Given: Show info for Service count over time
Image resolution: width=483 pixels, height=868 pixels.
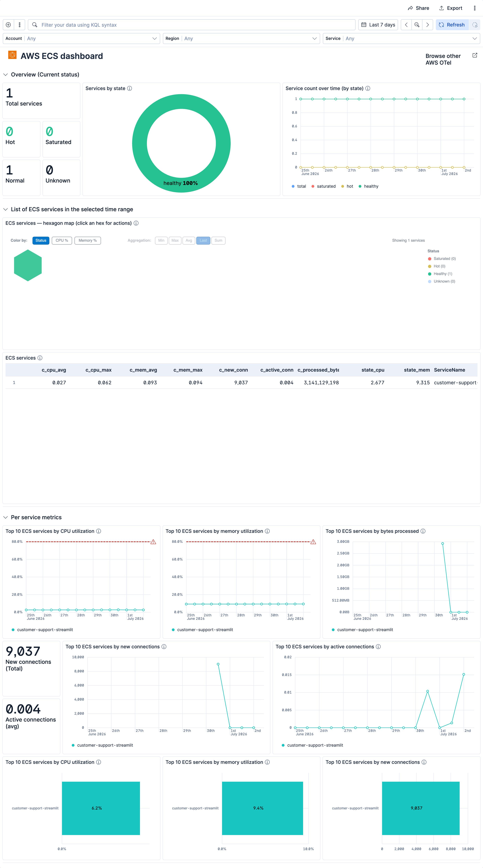Looking at the screenshot, I should click(x=368, y=88).
